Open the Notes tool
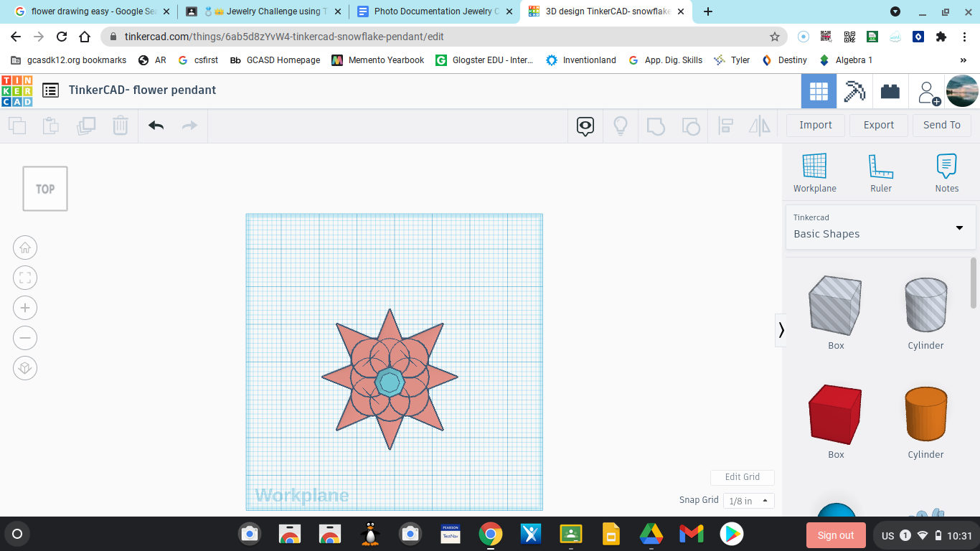 point(946,173)
